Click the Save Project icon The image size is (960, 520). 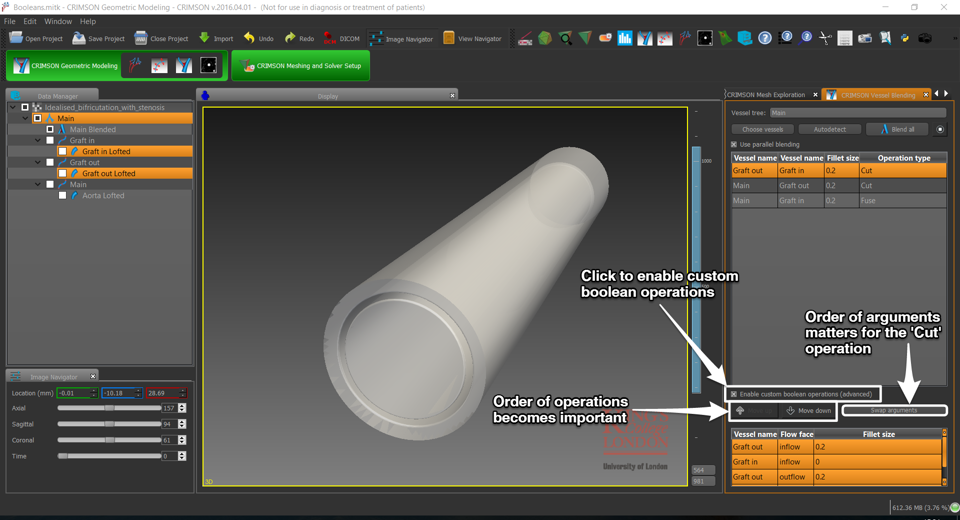click(98, 38)
